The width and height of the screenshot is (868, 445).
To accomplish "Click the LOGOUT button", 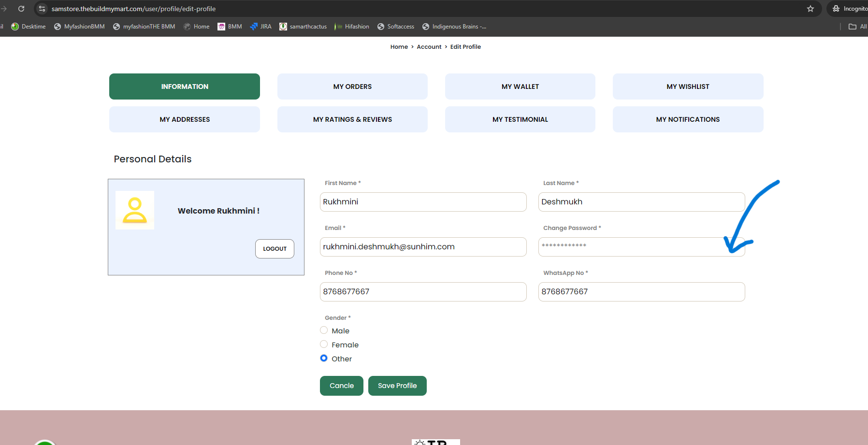I will [275, 249].
